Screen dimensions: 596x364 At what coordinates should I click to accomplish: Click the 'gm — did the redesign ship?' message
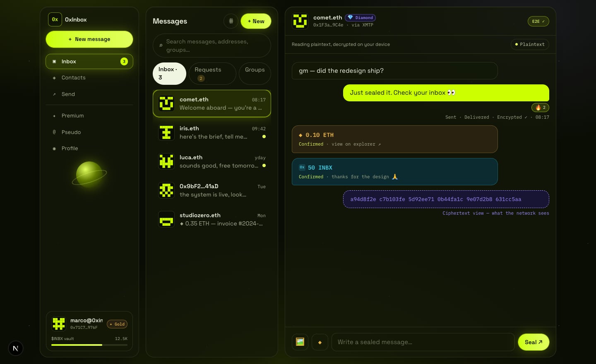pyautogui.click(x=395, y=71)
